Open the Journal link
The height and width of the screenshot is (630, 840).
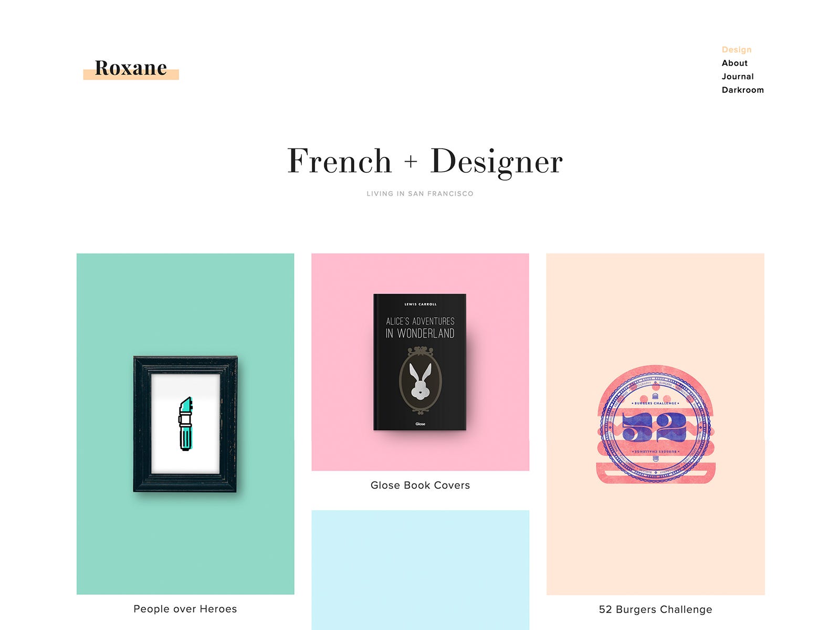[738, 77]
